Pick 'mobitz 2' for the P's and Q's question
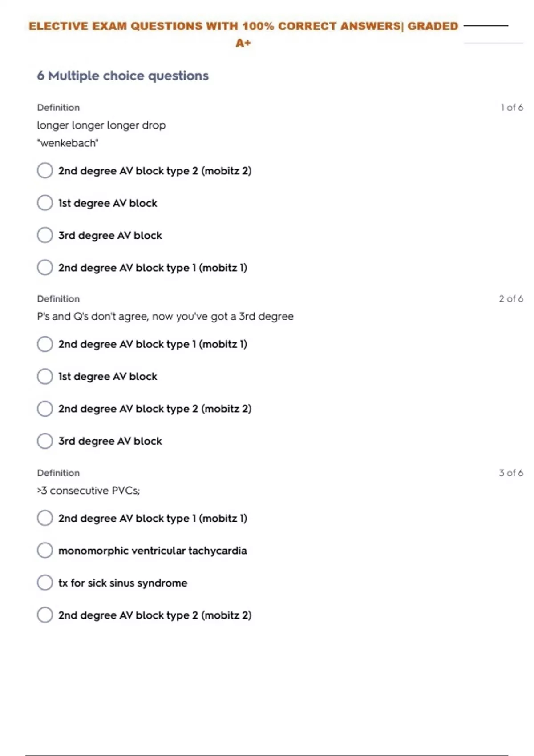Image resolution: width=534 pixels, height=756 pixels. pos(45,409)
